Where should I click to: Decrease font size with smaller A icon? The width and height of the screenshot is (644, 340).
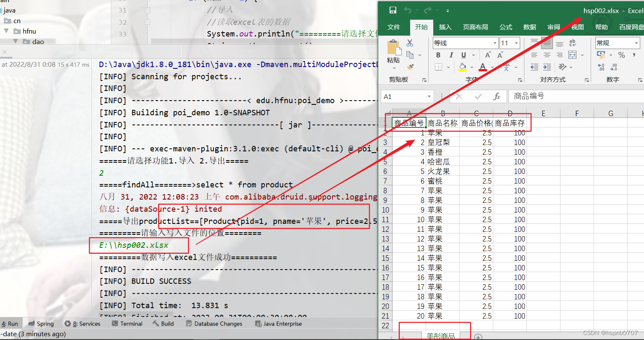pos(500,55)
